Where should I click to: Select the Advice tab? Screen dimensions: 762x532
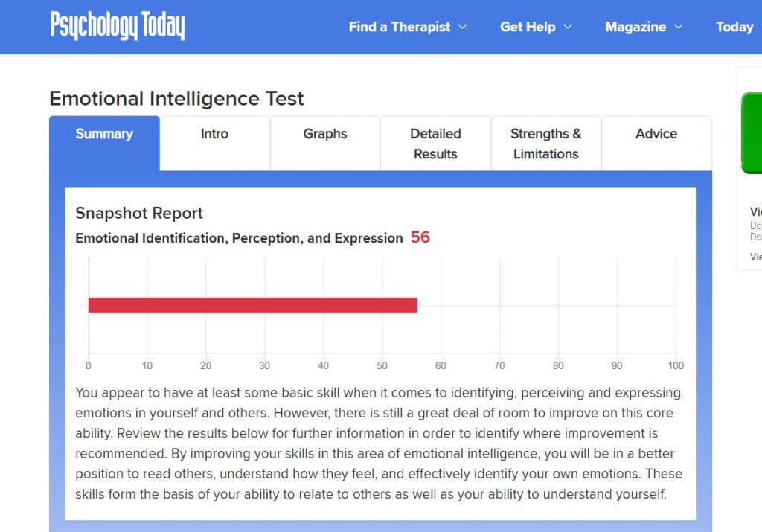coord(656,135)
